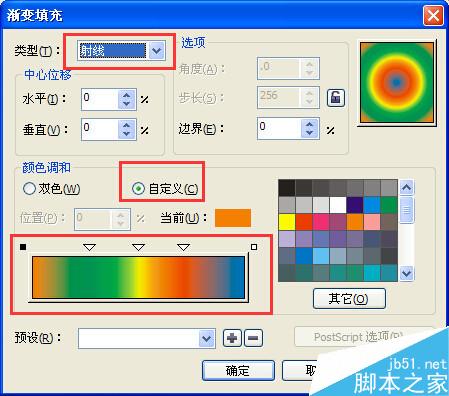Screen dimensions: 449x396
Task: Pick the red-orange swatch next to yellow
Action: point(304,222)
